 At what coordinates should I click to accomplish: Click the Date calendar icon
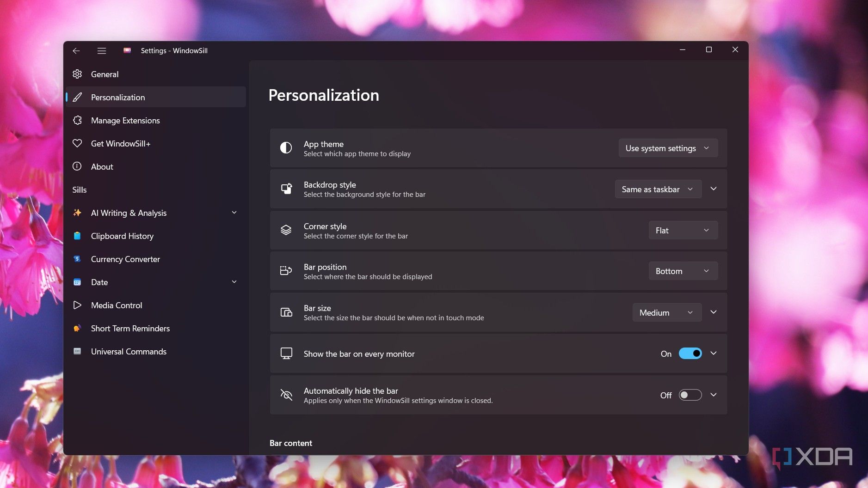click(77, 282)
